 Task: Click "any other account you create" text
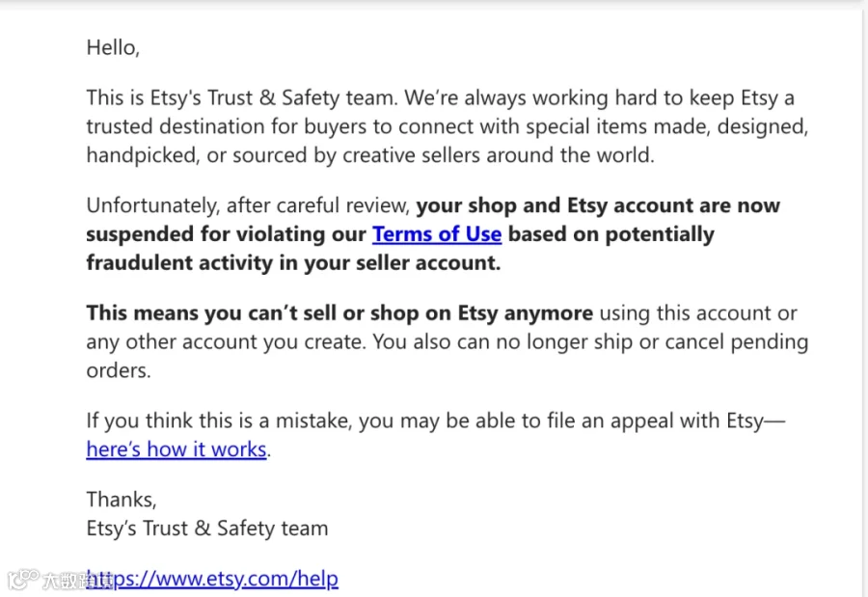[225, 342]
